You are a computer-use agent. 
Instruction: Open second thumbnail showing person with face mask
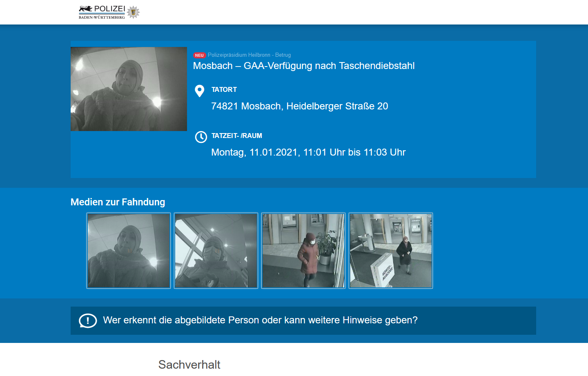(216, 251)
